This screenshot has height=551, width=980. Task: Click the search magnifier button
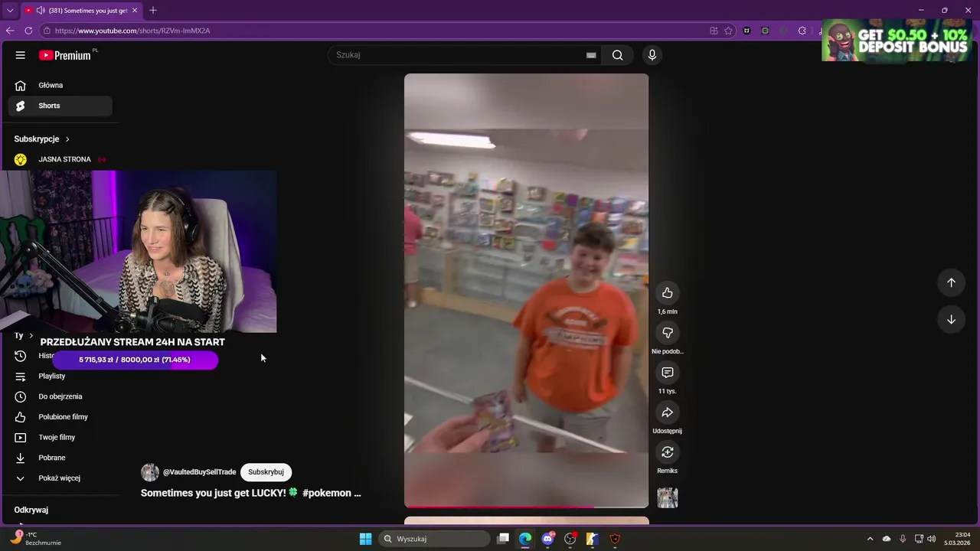[x=617, y=55]
